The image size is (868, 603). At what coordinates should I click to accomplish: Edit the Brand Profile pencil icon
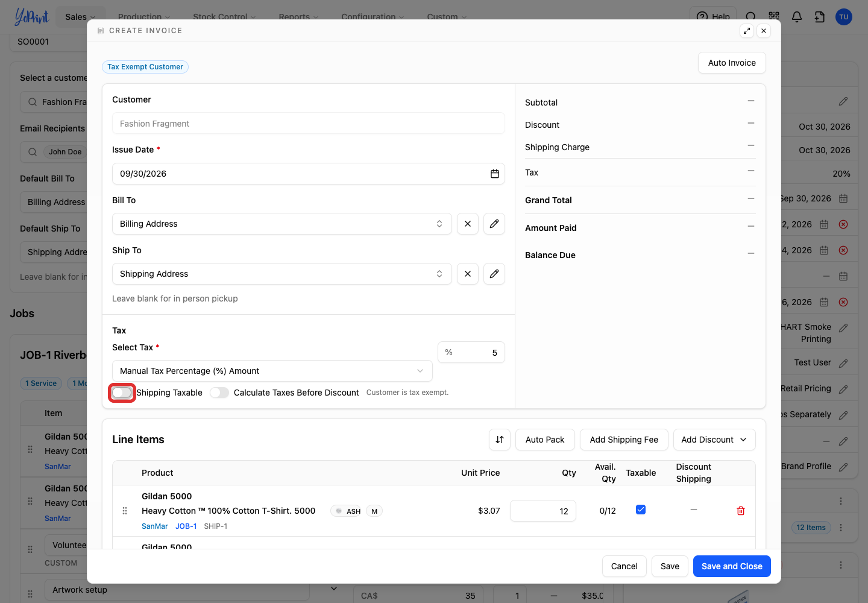843,467
